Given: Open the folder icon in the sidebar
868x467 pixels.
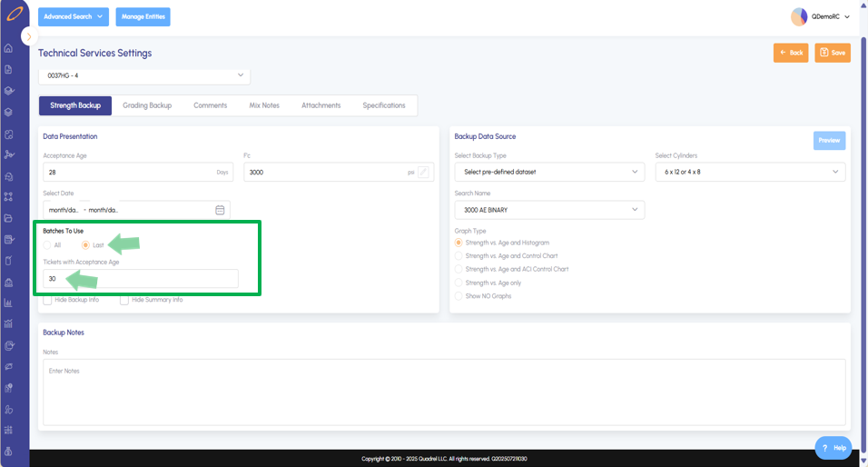Looking at the screenshot, I should (x=8, y=218).
